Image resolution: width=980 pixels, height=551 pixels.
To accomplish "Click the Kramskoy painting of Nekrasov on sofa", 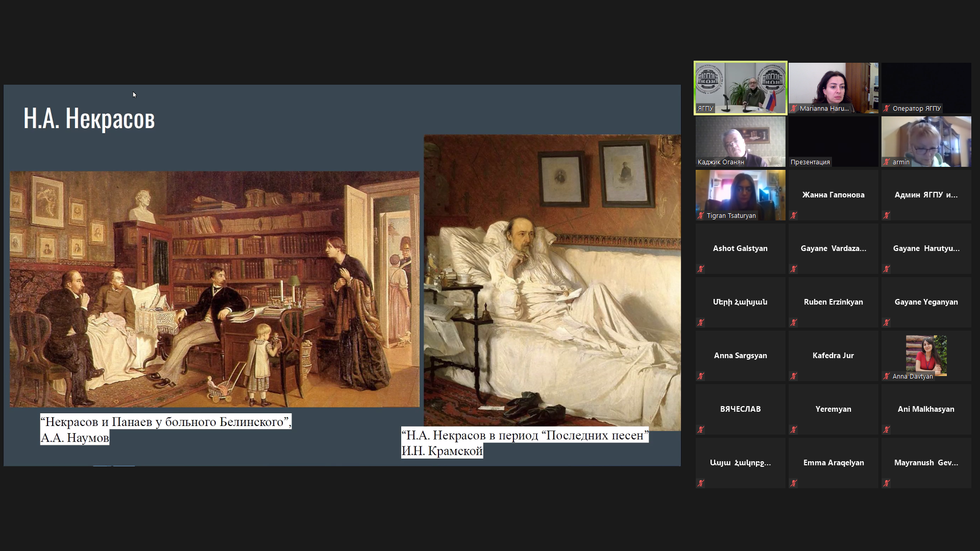I will (x=552, y=282).
